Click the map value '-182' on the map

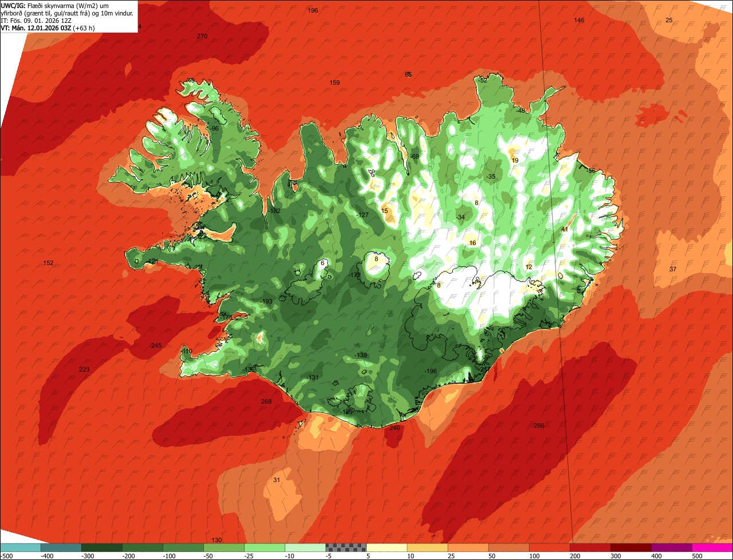275,211
